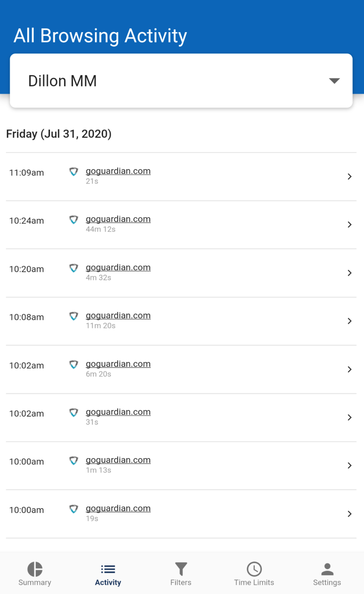Open goguardian.com link at 10:24am

(x=118, y=219)
